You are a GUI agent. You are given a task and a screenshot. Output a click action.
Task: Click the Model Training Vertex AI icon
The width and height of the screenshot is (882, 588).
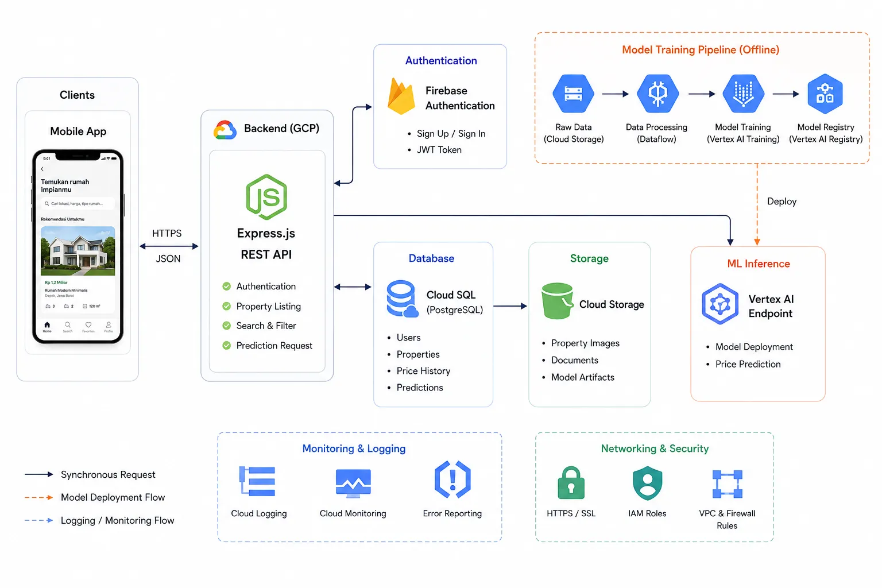(743, 94)
